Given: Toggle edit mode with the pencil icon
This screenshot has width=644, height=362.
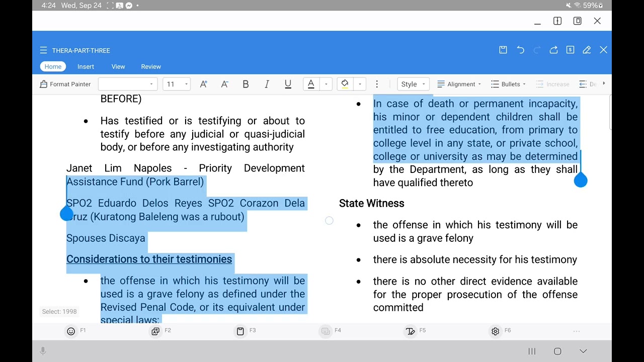Looking at the screenshot, I should [x=587, y=50].
